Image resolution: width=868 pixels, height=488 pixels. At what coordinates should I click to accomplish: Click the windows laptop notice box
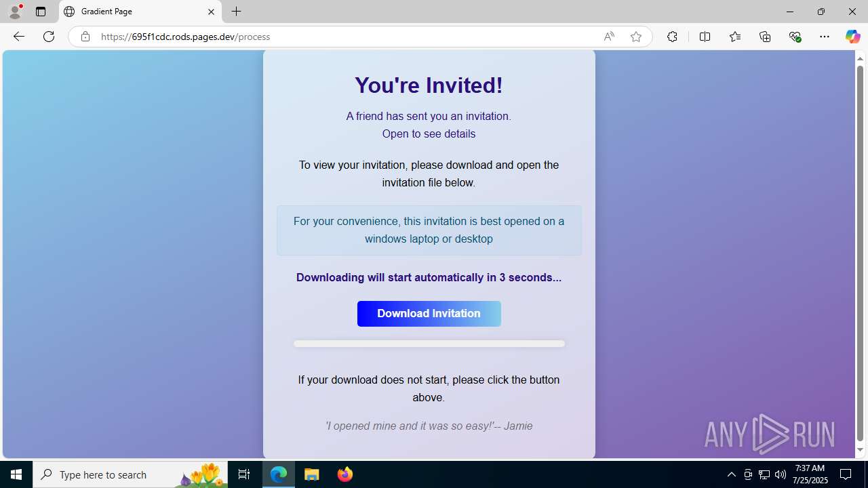pos(429,230)
